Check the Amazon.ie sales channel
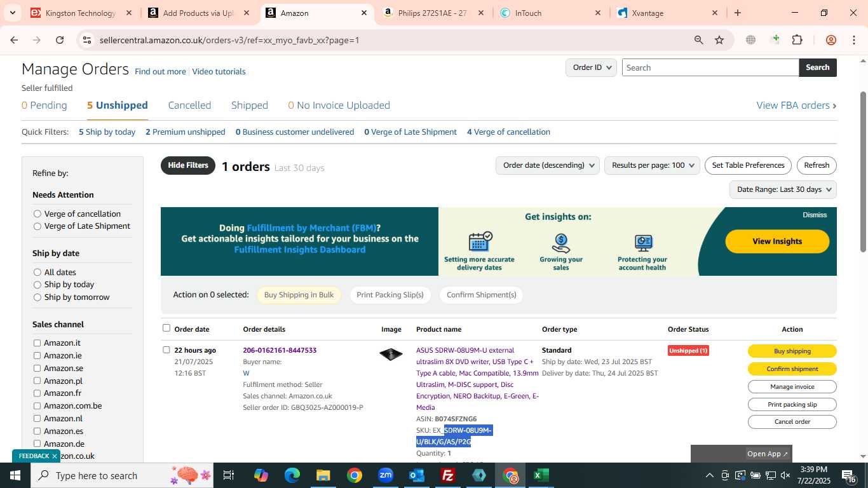 coord(37,356)
